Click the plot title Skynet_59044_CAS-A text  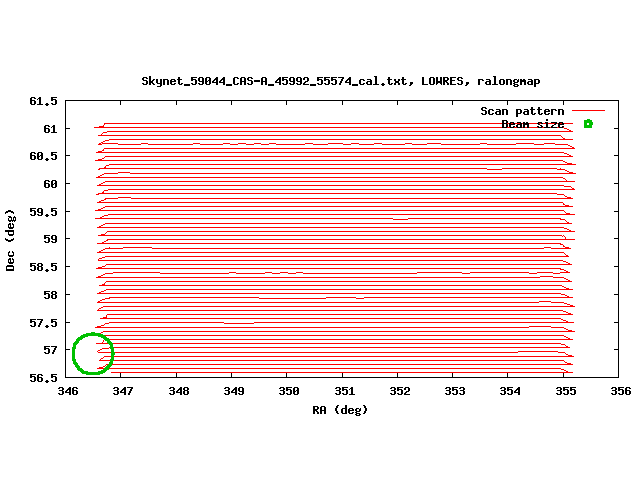340,81
